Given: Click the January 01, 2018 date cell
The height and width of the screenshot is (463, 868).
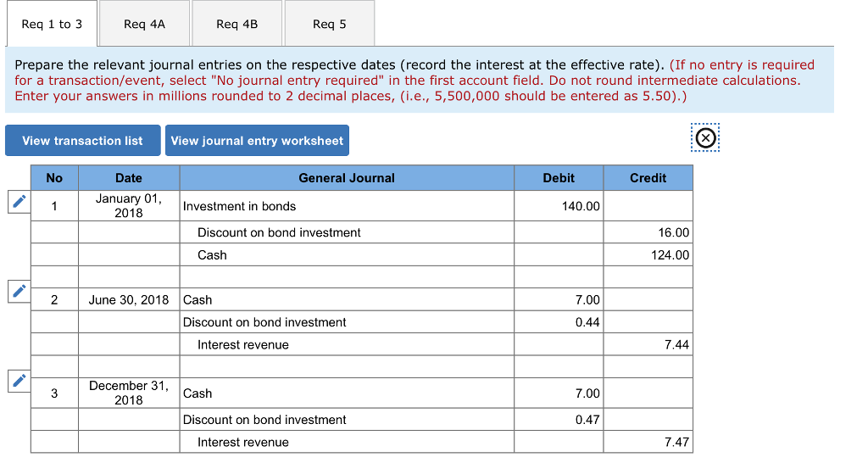Looking at the screenshot, I should point(129,206).
